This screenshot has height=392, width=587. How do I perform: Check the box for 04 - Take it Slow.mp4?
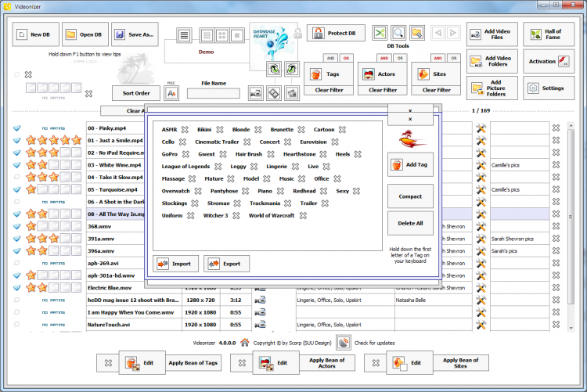click(x=17, y=177)
